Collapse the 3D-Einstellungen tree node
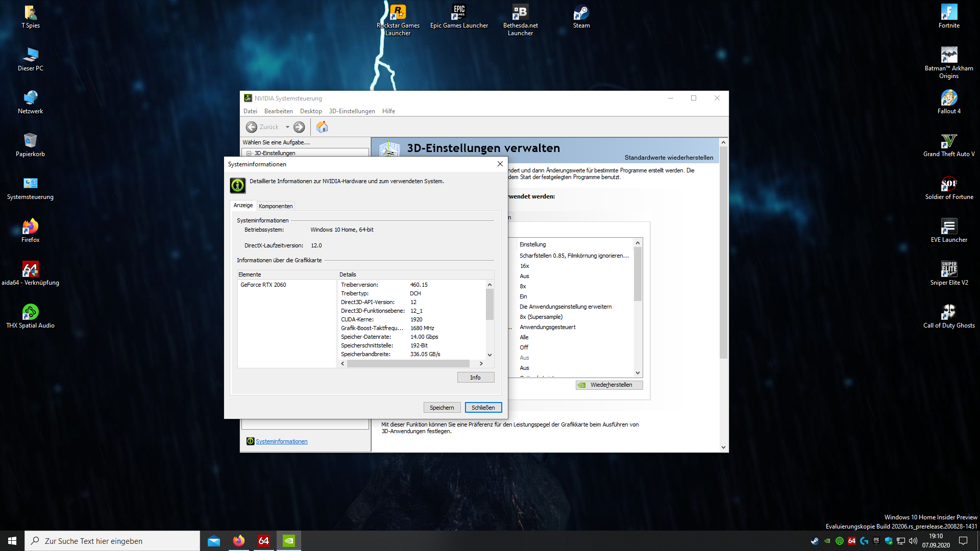Image resolution: width=980 pixels, height=551 pixels. (249, 153)
